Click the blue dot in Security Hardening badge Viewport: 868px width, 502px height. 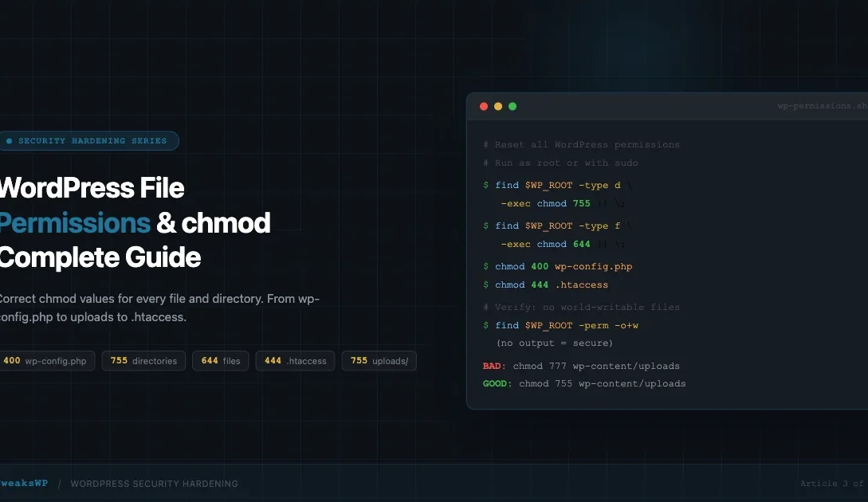pos(9,141)
